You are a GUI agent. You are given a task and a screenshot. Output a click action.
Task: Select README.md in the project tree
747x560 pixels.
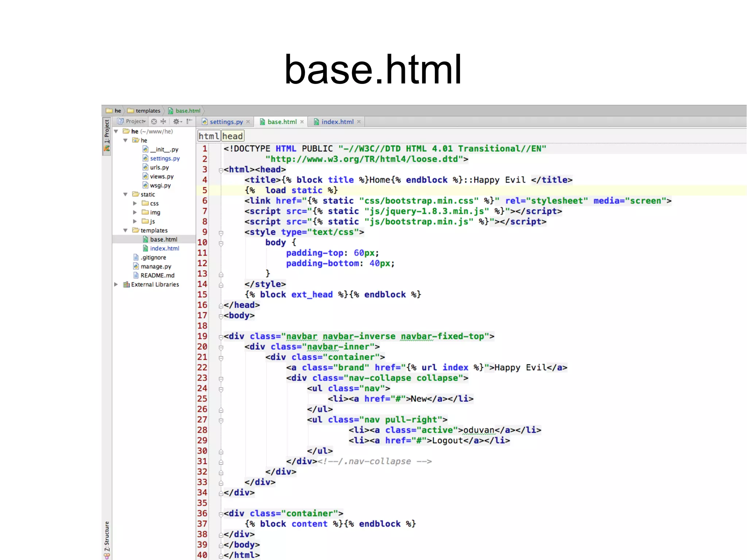158,275
